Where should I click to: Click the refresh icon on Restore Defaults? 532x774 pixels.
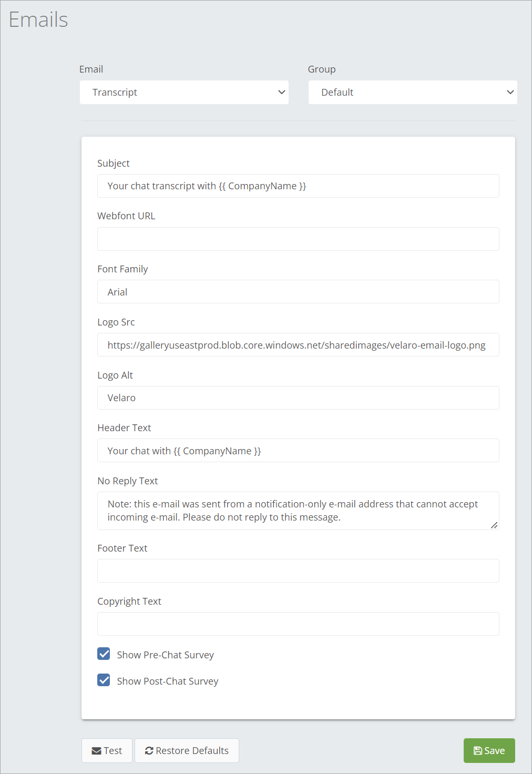149,751
